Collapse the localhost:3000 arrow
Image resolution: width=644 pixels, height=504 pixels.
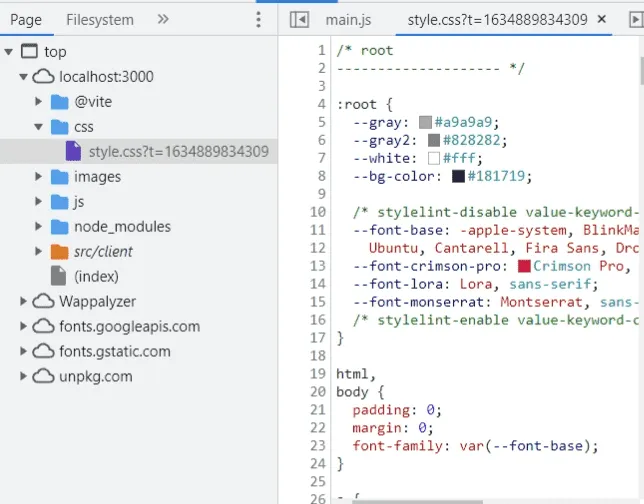23,77
